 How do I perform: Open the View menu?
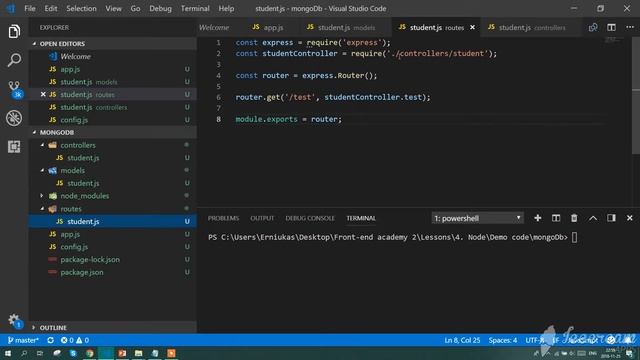coord(113,8)
